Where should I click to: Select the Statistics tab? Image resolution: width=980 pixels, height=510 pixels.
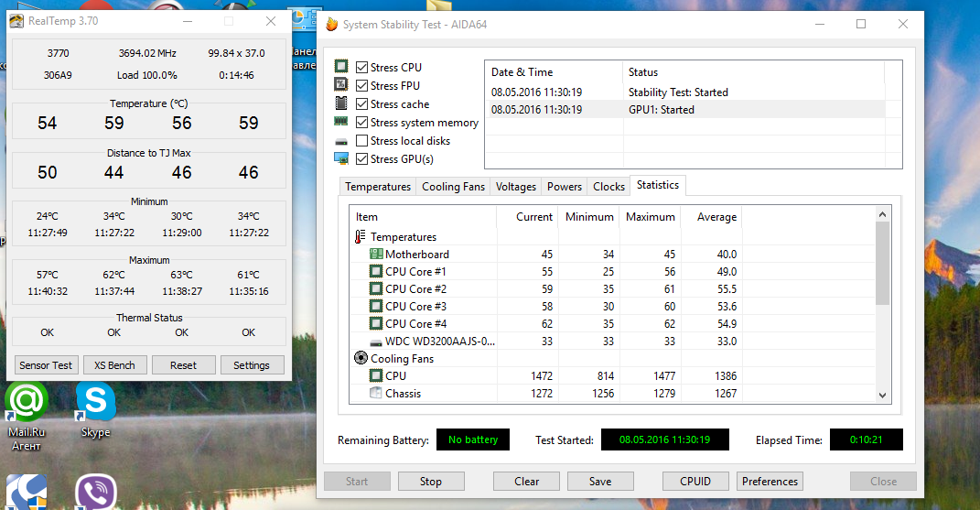click(658, 185)
